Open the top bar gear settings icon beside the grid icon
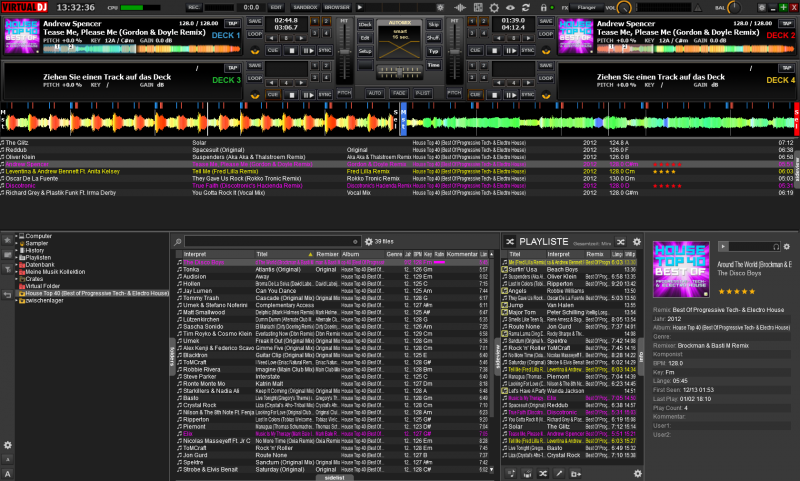 494,8
